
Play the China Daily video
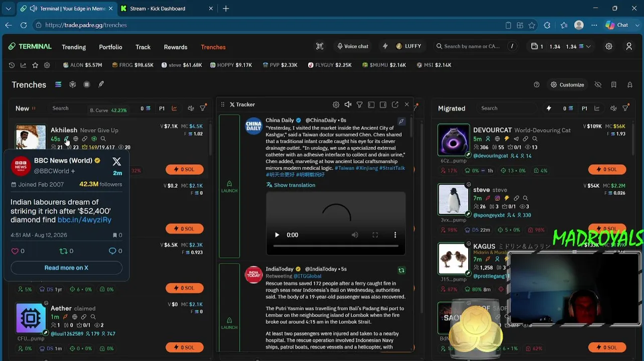point(277,235)
